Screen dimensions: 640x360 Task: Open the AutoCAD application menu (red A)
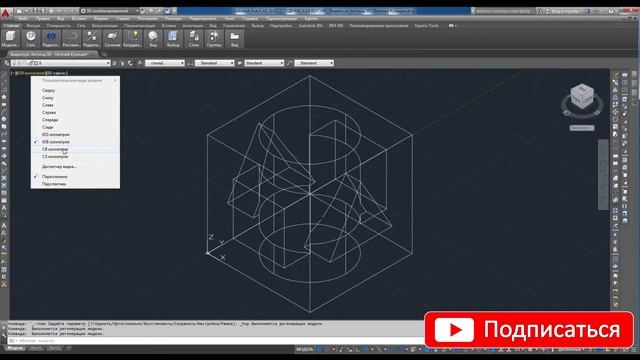(x=5, y=13)
